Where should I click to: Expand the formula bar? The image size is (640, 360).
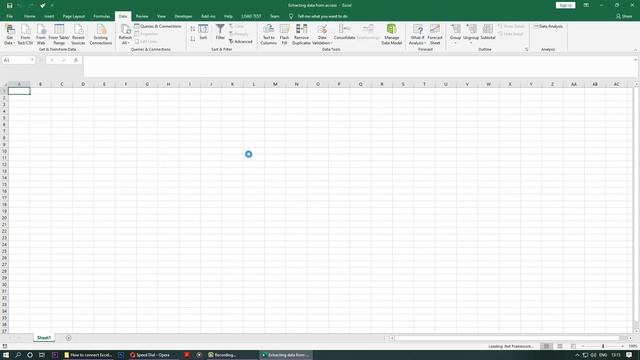click(x=635, y=60)
